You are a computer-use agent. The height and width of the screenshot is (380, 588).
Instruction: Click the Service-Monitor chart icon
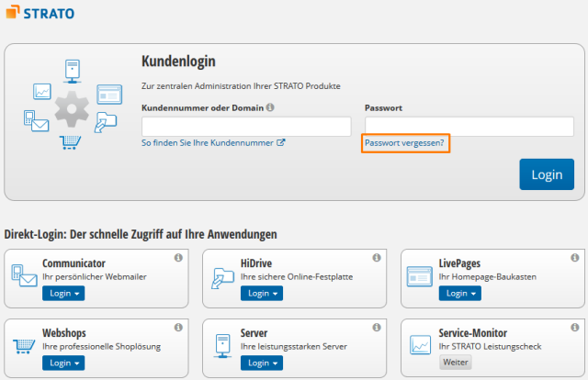coord(420,345)
